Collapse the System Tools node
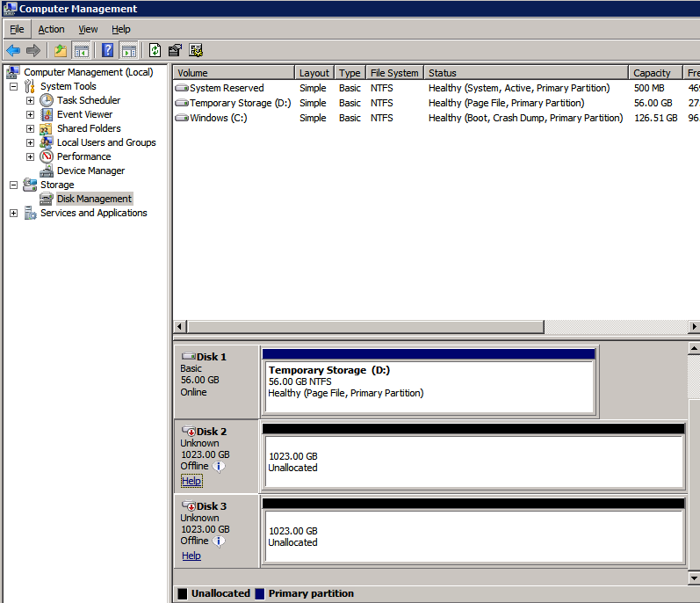This screenshot has height=603, width=700. point(14,87)
